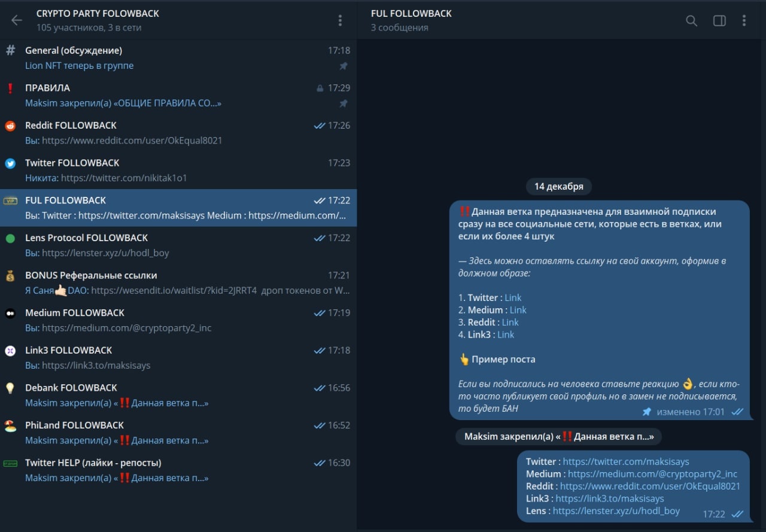Click the hashtag icon of General topic
Screen dimensions: 766x532
[10, 50]
